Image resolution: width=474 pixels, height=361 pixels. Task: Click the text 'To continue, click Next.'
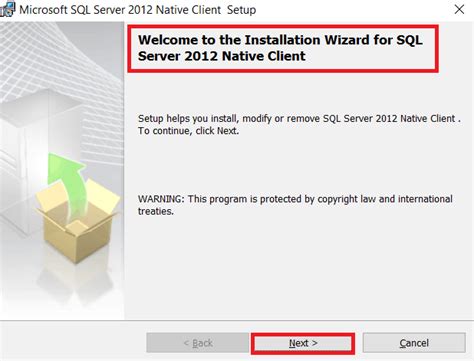coord(189,131)
